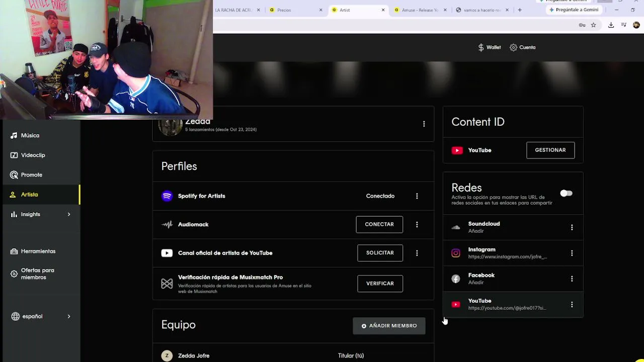Click the Spotify for Artists logo
This screenshot has width=644, height=362.
coord(167,196)
